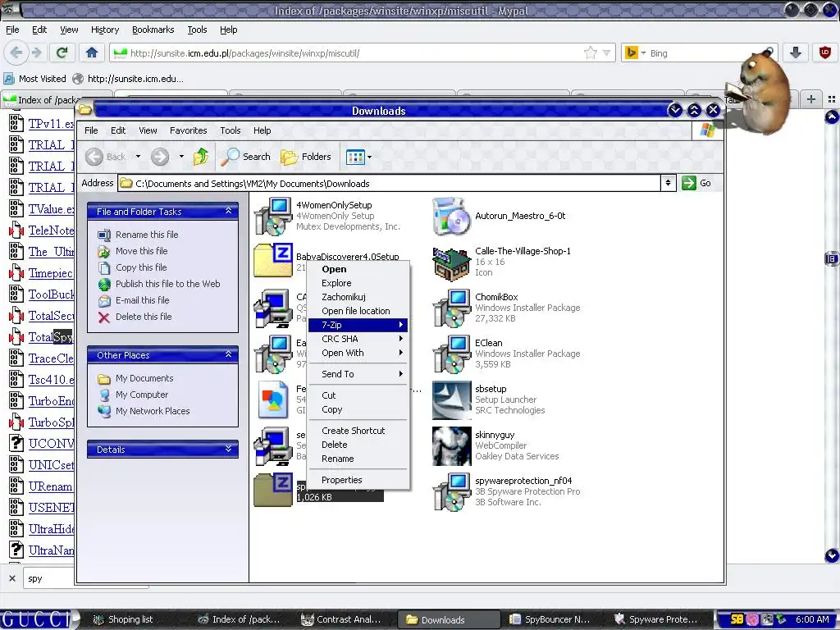Expand Details panel
Screen dimensions: 840x630
[228, 449]
